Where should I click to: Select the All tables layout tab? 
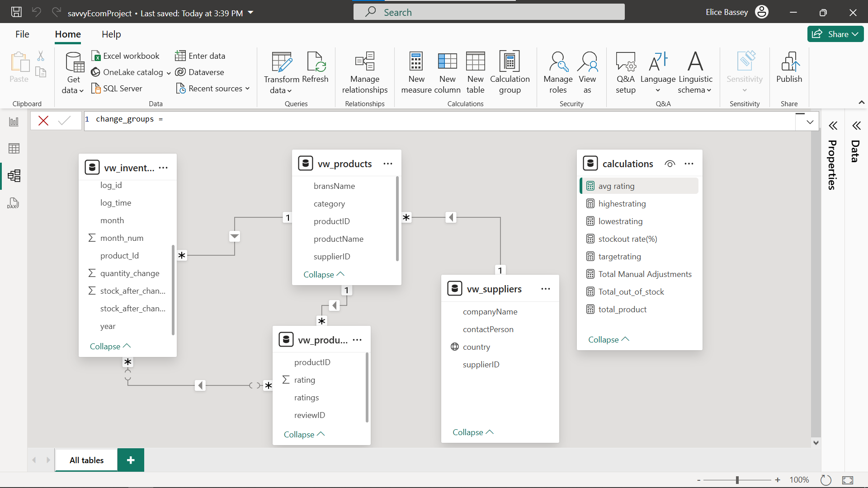(86, 460)
